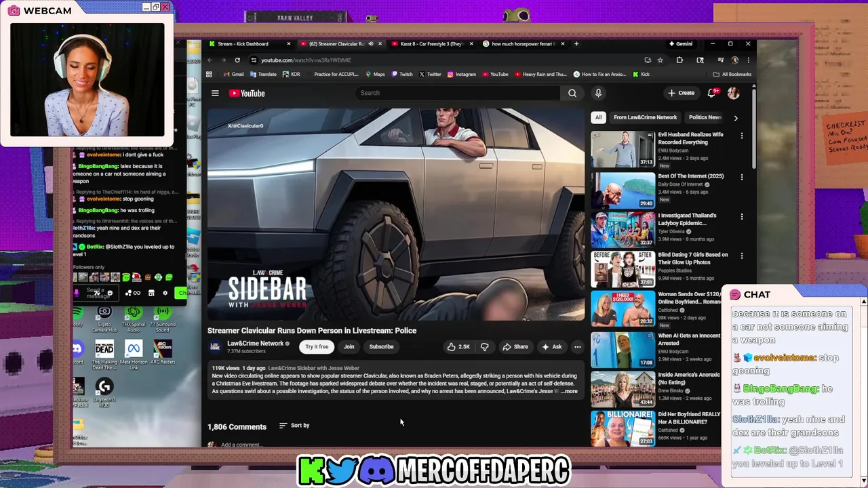Open the Translate bookmark
868x488 pixels.
(x=263, y=74)
